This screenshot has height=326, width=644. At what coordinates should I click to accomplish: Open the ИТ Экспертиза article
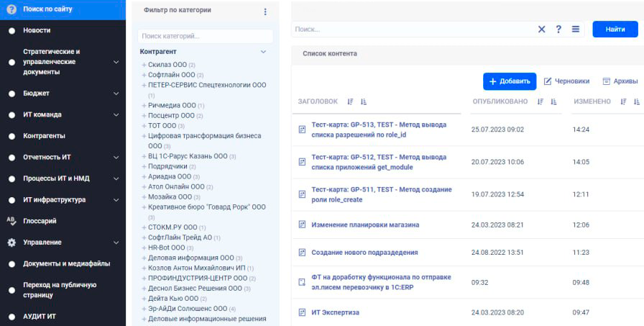pyautogui.click(x=335, y=312)
